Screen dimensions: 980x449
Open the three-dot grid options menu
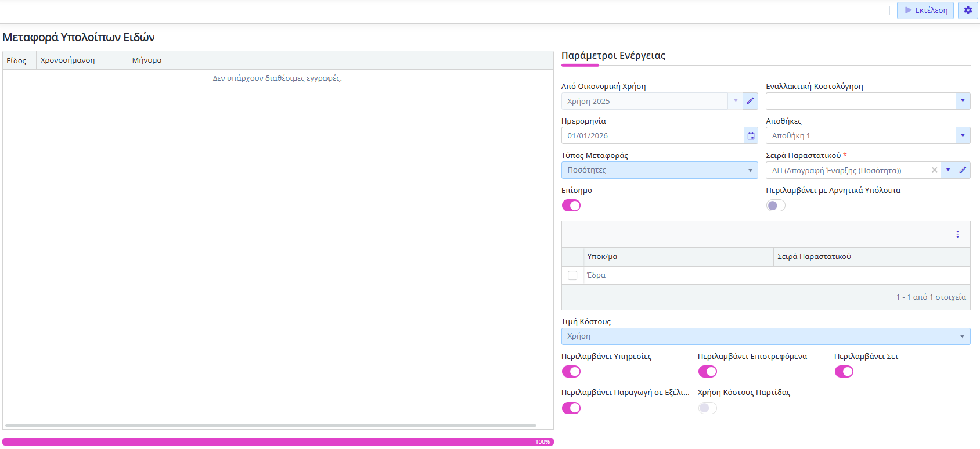(x=957, y=234)
